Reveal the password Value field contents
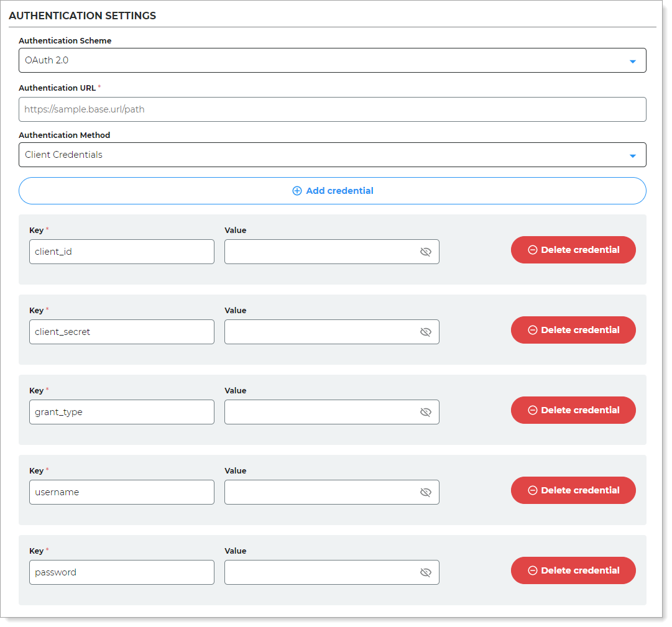 426,572
